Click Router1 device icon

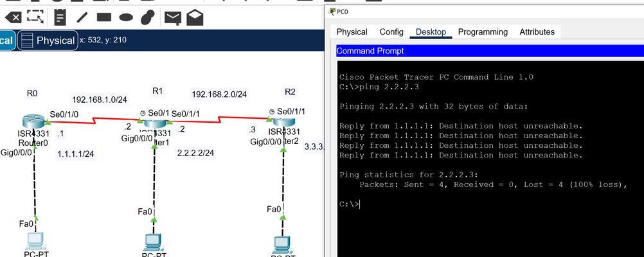click(154, 123)
